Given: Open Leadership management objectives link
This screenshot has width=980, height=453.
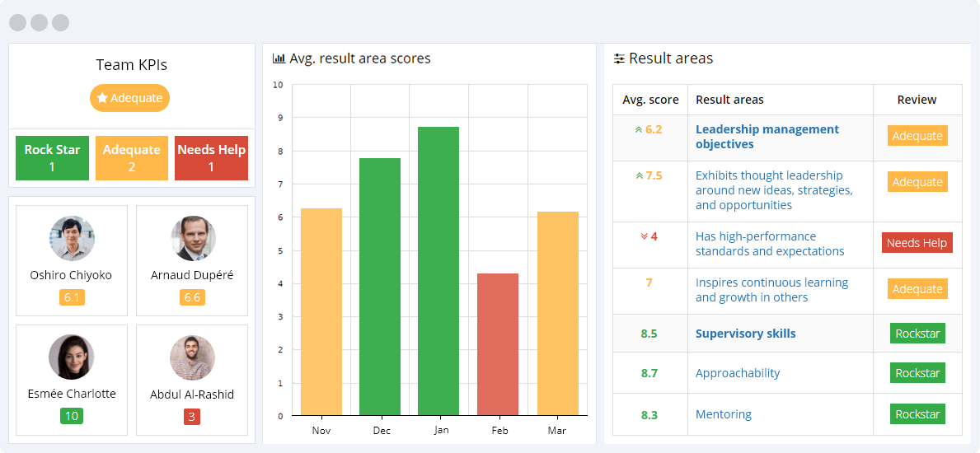Looking at the screenshot, I should [767, 137].
